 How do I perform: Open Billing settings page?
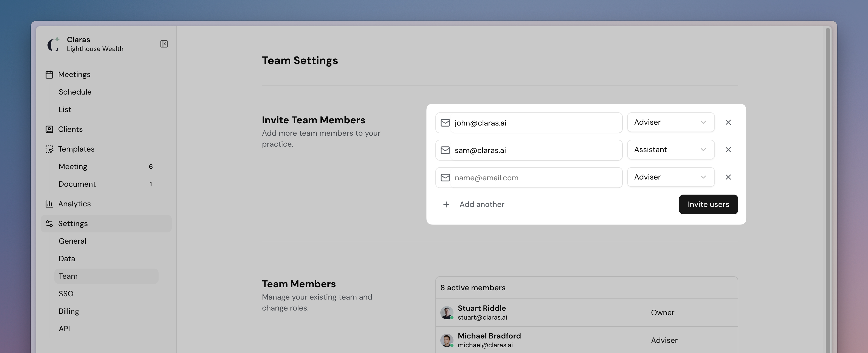[106, 311]
